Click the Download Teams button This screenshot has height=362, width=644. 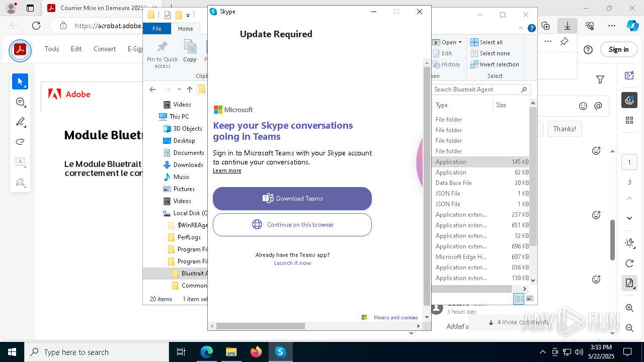[x=292, y=198]
